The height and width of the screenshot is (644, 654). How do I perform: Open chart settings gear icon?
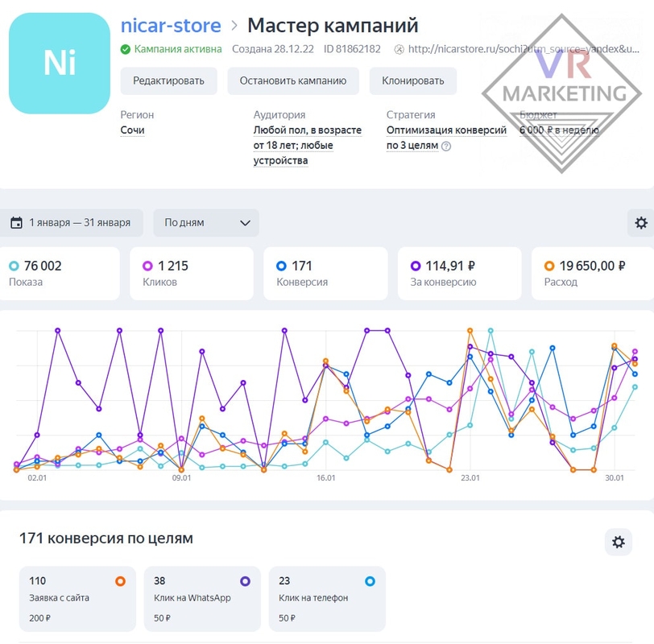tap(641, 223)
